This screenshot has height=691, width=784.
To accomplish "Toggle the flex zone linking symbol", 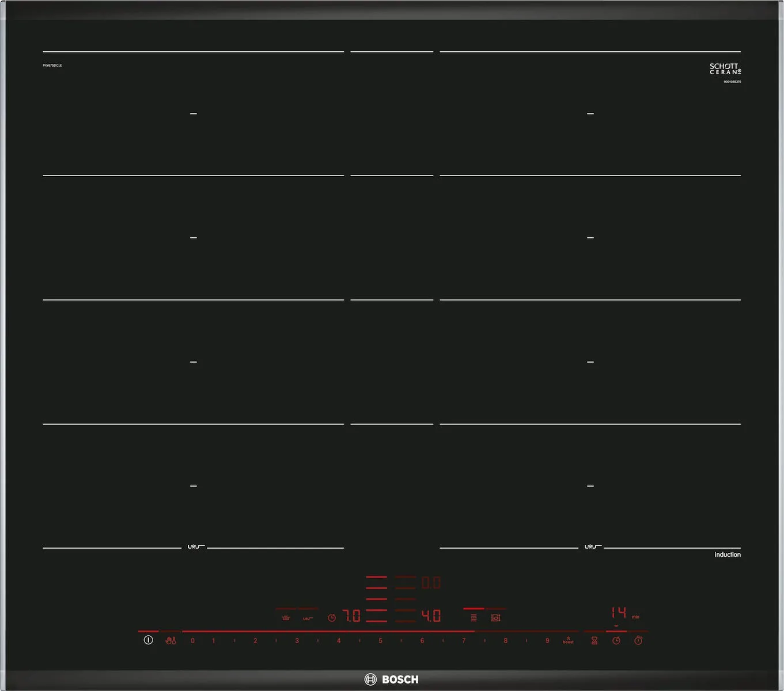I will pos(474,618).
